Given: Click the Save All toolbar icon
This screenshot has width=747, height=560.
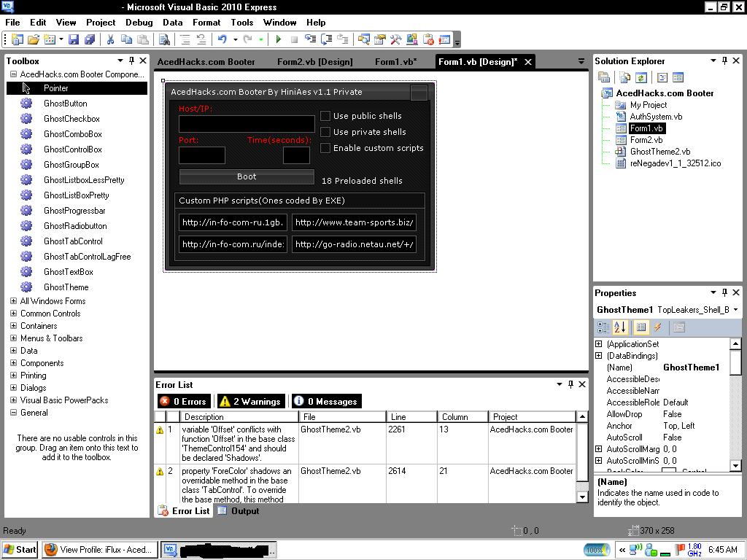Looking at the screenshot, I should coord(90,39).
